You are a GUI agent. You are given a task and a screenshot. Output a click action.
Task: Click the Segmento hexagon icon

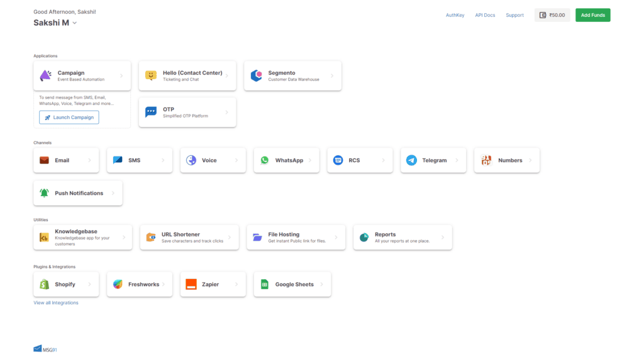coord(257,75)
